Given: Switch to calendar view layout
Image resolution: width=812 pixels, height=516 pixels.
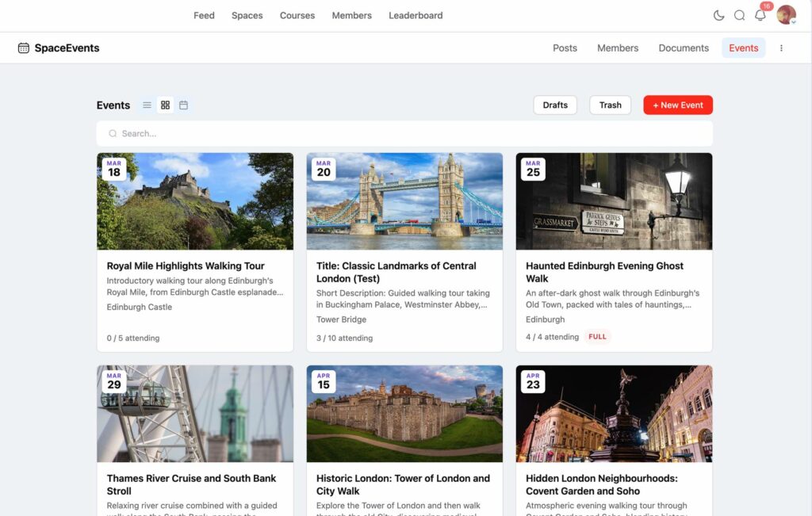Looking at the screenshot, I should click(183, 105).
